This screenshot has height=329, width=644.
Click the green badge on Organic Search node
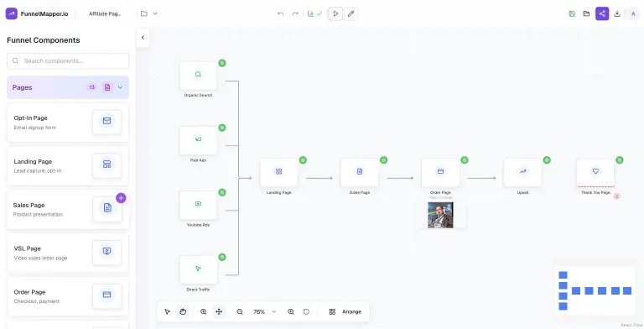click(222, 63)
